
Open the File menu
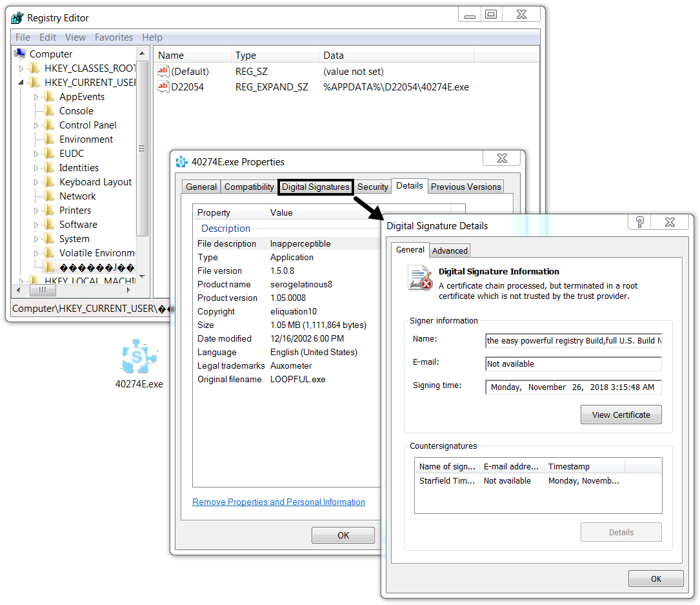click(x=23, y=37)
